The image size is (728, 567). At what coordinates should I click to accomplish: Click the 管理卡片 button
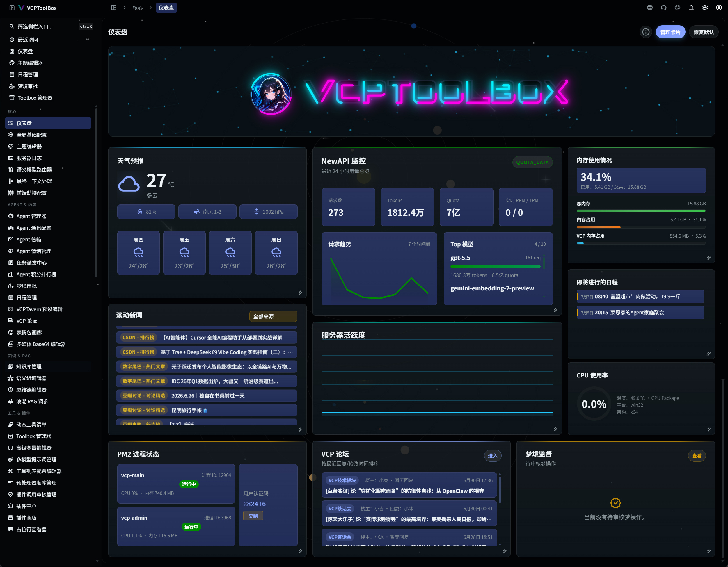pyautogui.click(x=670, y=32)
